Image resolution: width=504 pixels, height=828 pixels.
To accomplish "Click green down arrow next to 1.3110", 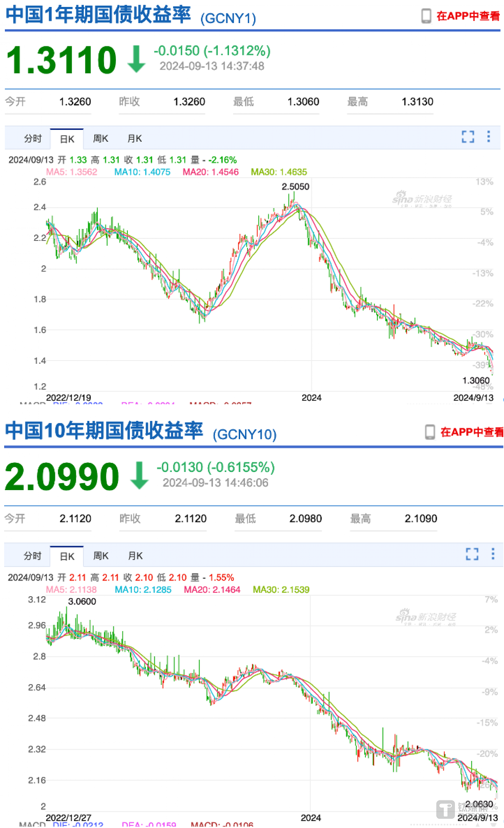I will (136, 59).
